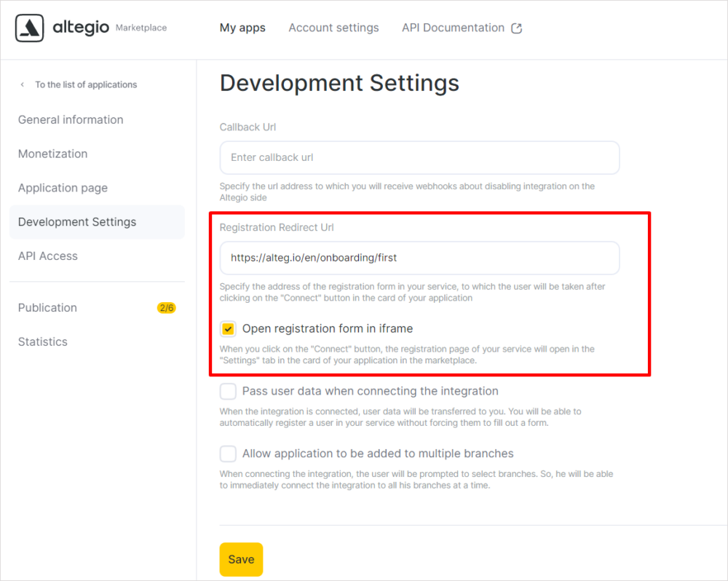The width and height of the screenshot is (728, 581).
Task: Open Statistics section
Action: (x=43, y=341)
